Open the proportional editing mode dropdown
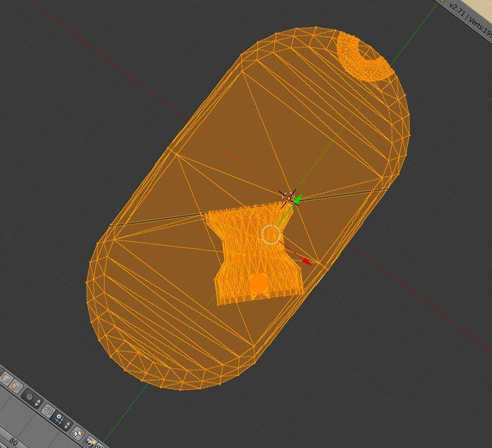 pyautogui.click(x=33, y=399)
